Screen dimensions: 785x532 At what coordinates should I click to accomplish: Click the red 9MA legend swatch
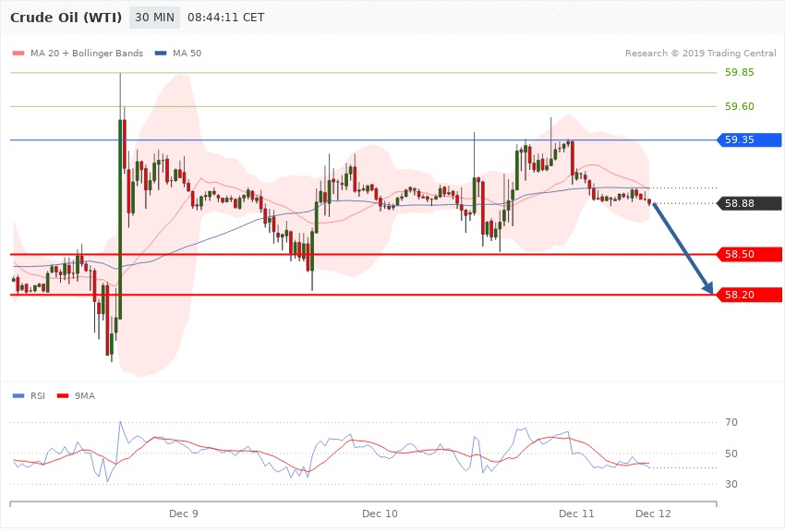click(64, 395)
